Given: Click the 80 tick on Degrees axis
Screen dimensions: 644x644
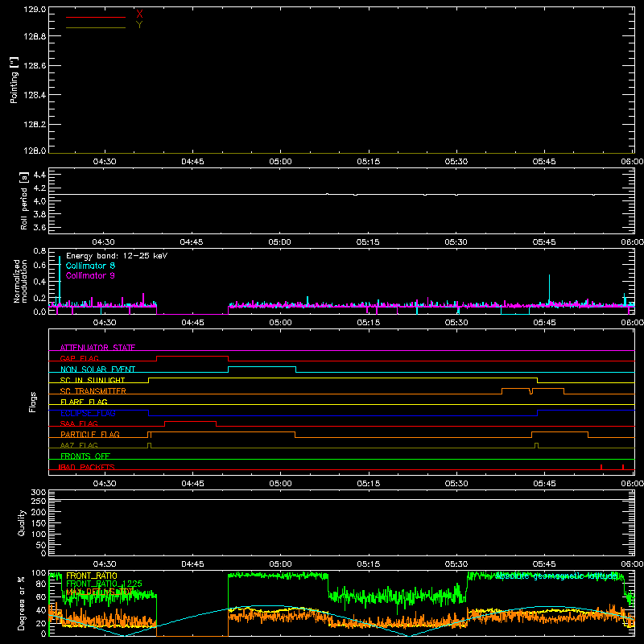Looking at the screenshot, I should point(41,584).
